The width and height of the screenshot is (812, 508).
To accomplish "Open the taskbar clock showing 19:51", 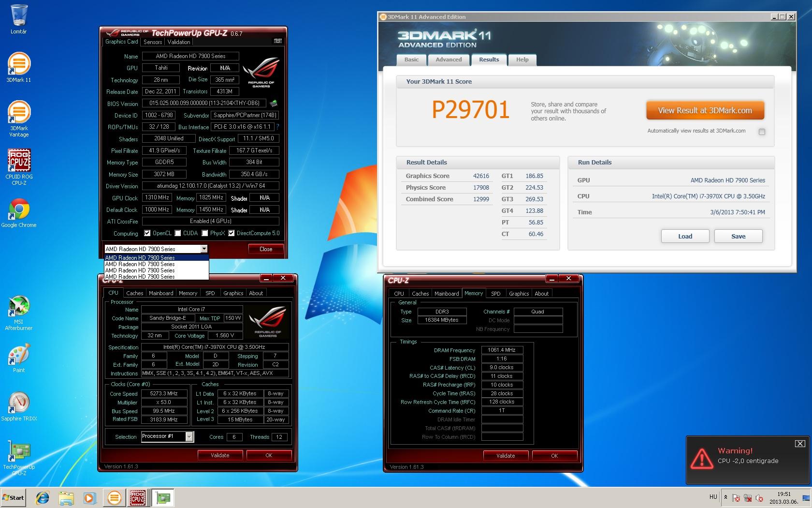I will coord(783,498).
